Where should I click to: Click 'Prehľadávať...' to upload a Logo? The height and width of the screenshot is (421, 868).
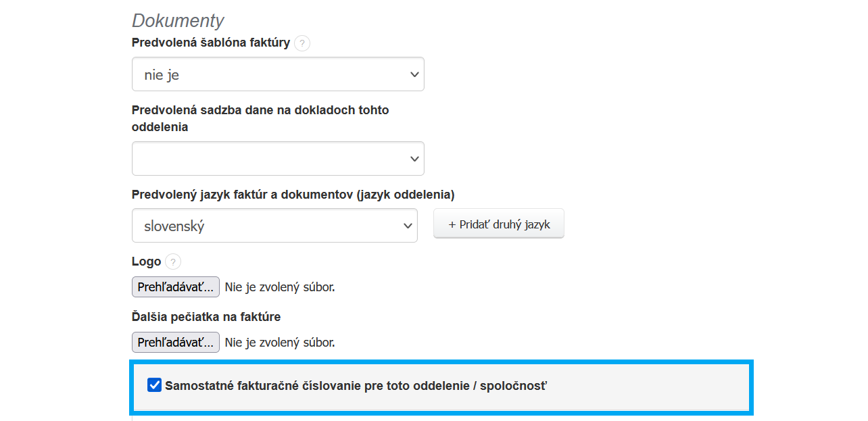[176, 287]
